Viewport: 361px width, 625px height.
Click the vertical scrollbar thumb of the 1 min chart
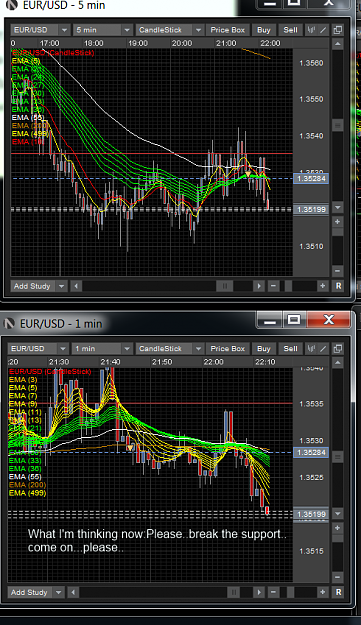click(x=337, y=457)
